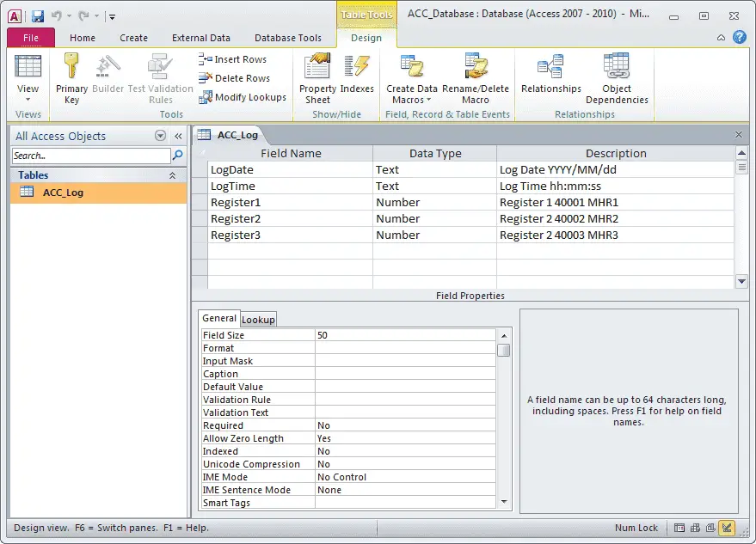756x544 pixels.
Task: Click the LogTime field name cell
Action: (x=290, y=186)
